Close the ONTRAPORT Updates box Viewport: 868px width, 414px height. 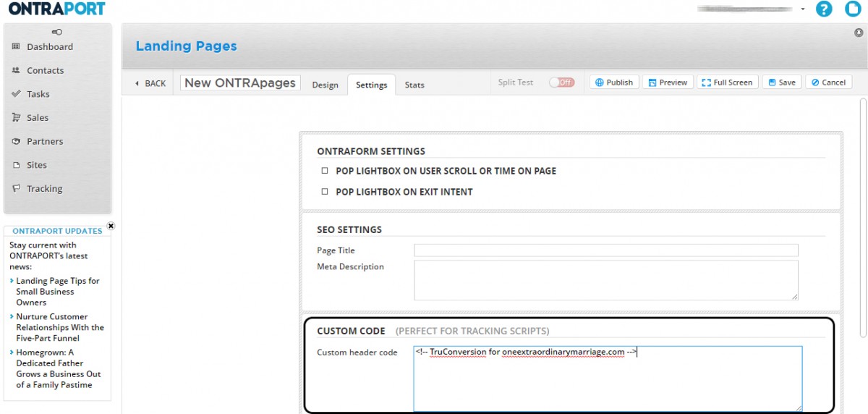click(x=111, y=226)
